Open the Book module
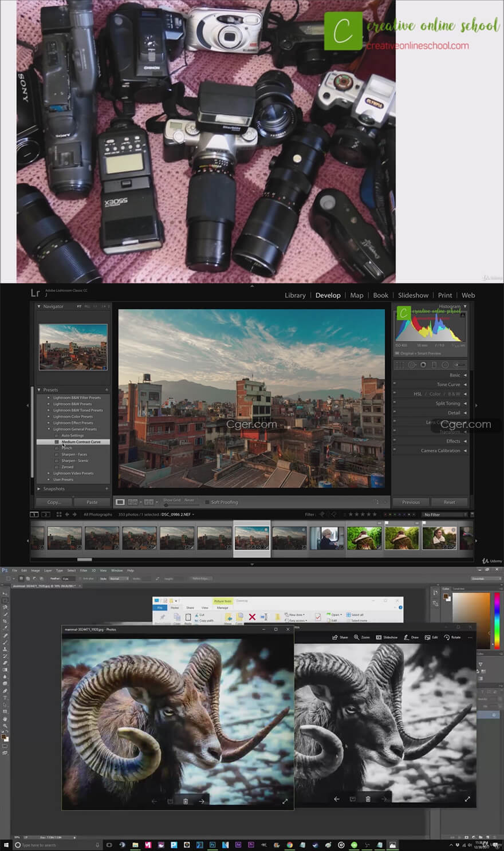This screenshot has width=504, height=851. [381, 296]
